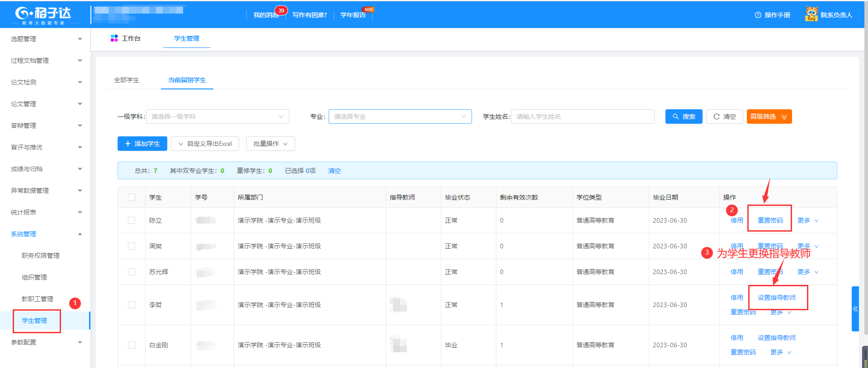Tick the checkbox for student 李哲
Image resolution: width=868 pixels, height=368 pixels.
pos(132,305)
